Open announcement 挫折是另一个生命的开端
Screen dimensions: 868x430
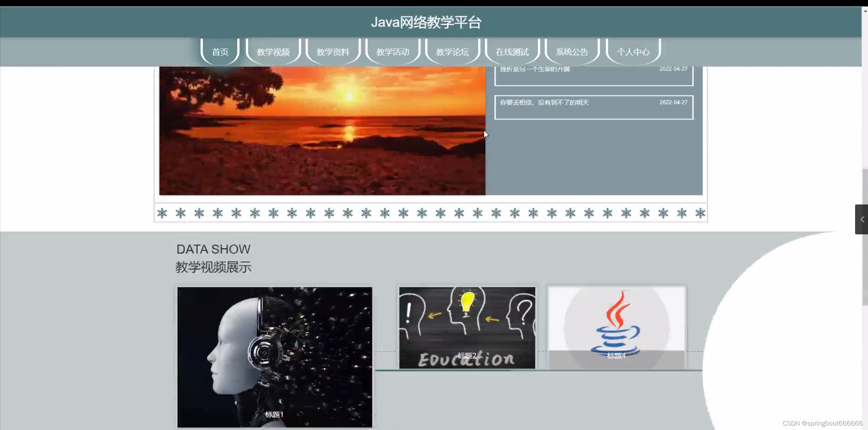(535, 69)
